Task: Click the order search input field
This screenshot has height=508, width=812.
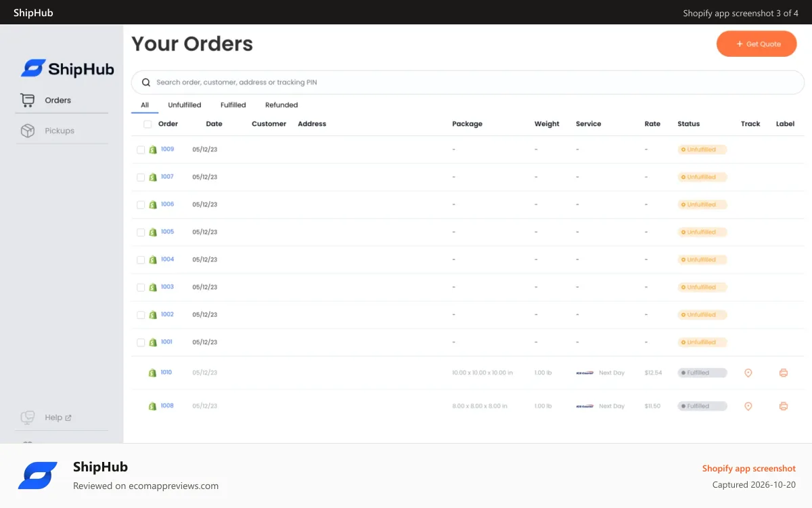Action: tap(468, 83)
